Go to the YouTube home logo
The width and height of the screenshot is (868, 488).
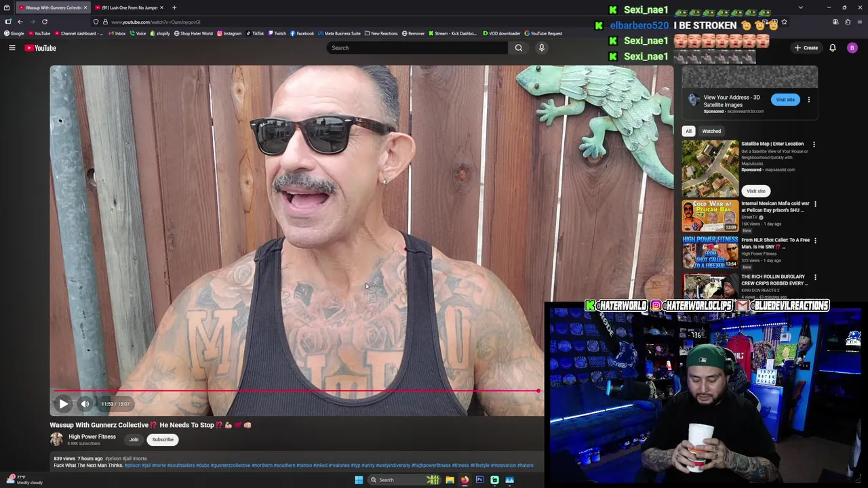(41, 47)
